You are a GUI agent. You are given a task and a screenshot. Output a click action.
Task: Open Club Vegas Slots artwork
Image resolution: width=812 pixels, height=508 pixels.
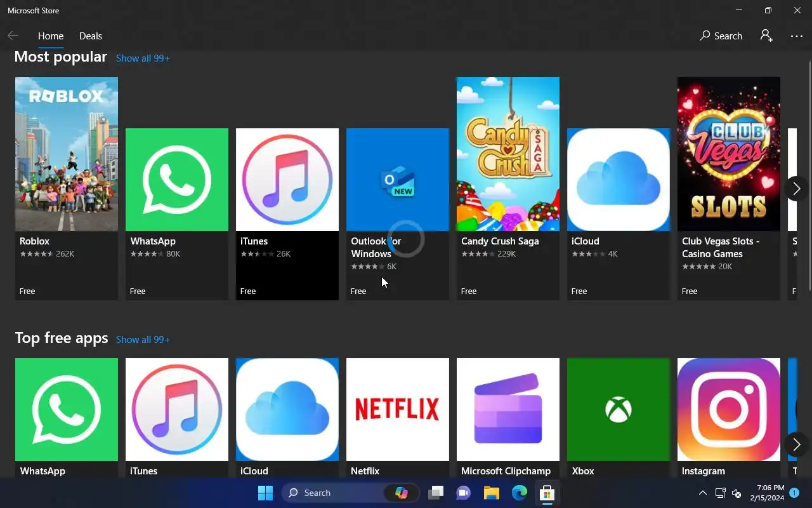point(729,154)
